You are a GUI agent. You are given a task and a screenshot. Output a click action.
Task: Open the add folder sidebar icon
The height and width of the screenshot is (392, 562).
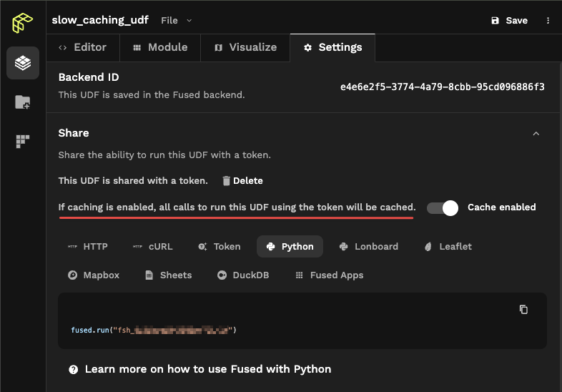(x=23, y=102)
